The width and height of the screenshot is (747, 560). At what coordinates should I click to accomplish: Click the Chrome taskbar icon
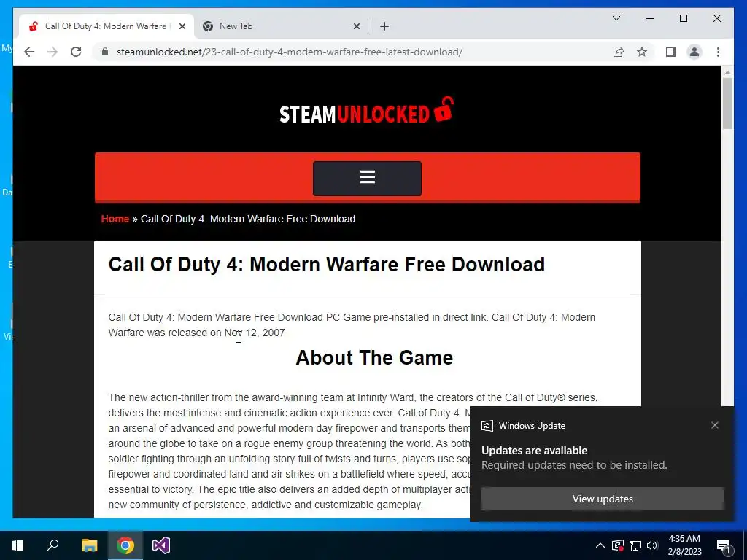125,545
